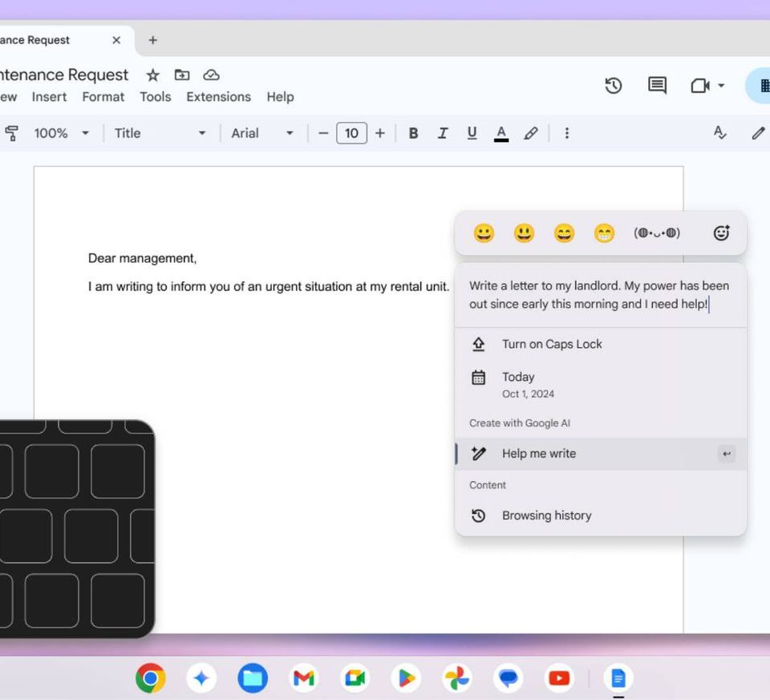
Task: Open the text color picker
Action: (x=501, y=133)
